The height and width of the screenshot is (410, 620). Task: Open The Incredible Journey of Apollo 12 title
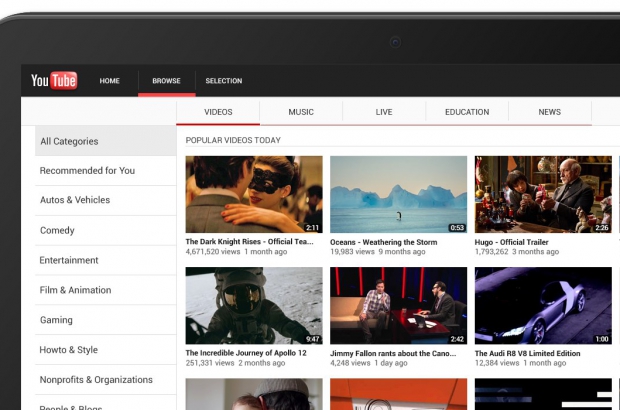(x=246, y=353)
